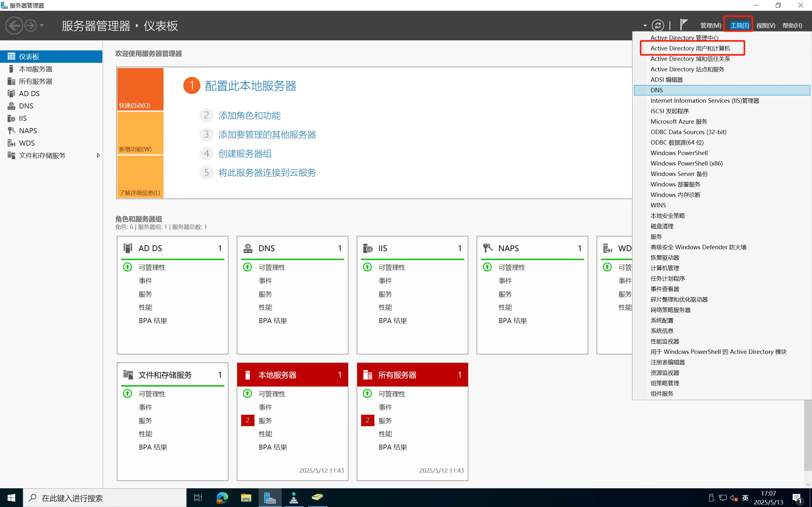Open the navigation history dropdown arrow
The image size is (812, 507).
coord(42,25)
